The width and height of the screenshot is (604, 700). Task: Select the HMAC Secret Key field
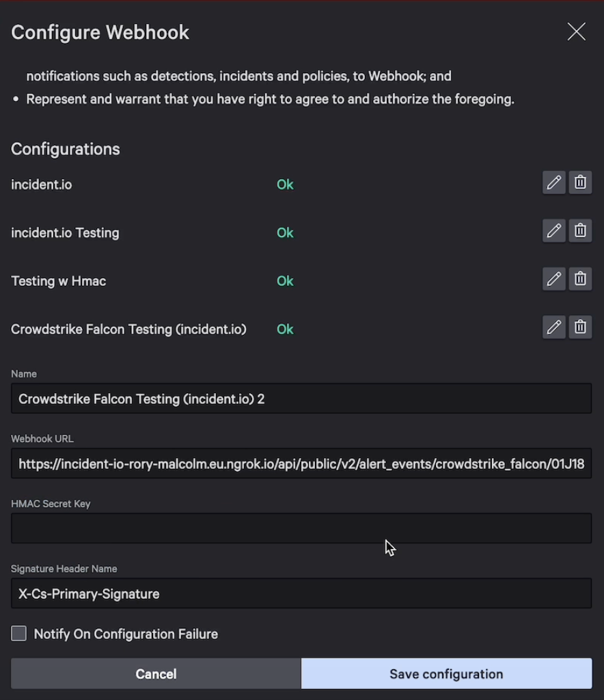pos(301,528)
